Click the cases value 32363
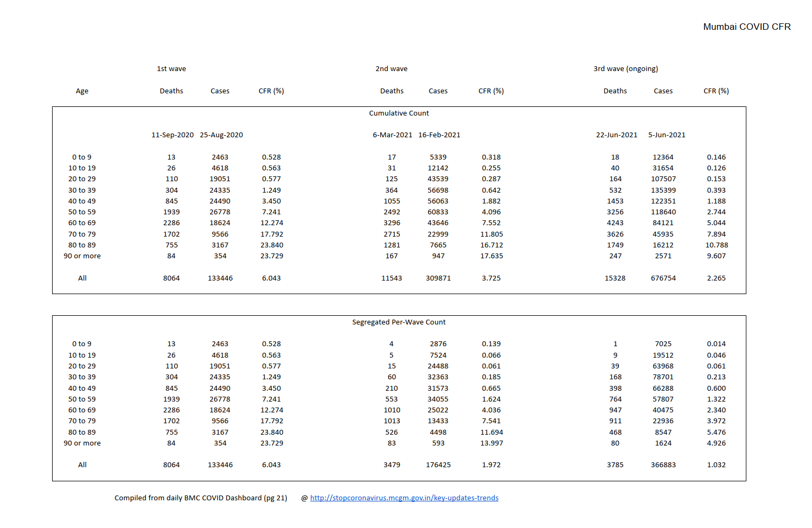This screenshot has height=528, width=812. (x=438, y=377)
